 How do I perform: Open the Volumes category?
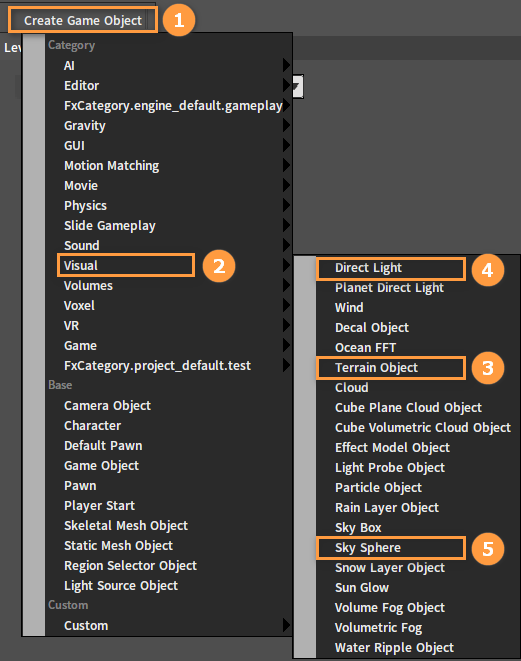pyautogui.click(x=88, y=285)
